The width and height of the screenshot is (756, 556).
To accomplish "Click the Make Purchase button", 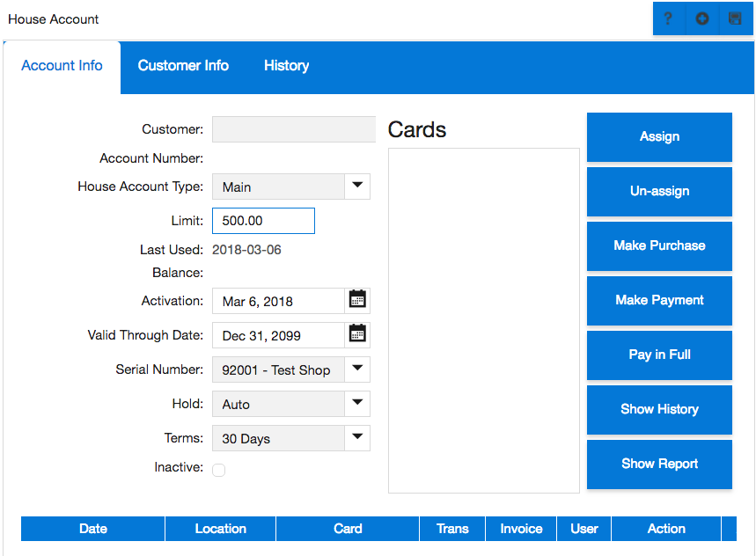I will [659, 245].
